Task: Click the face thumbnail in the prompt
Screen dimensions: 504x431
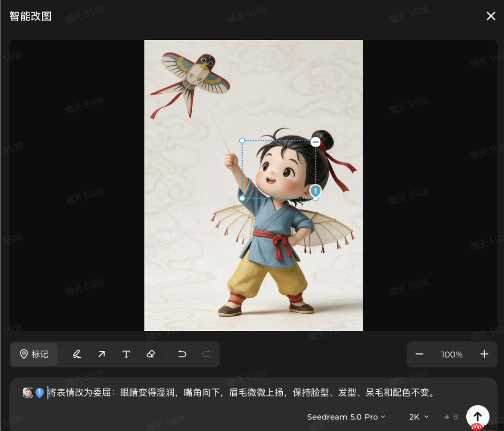Action: (28, 393)
